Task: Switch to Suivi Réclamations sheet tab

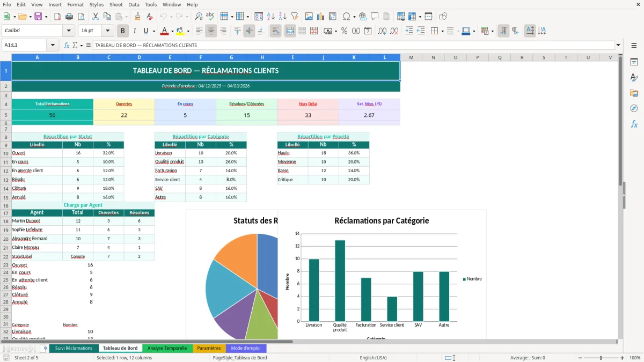Action: (74, 349)
